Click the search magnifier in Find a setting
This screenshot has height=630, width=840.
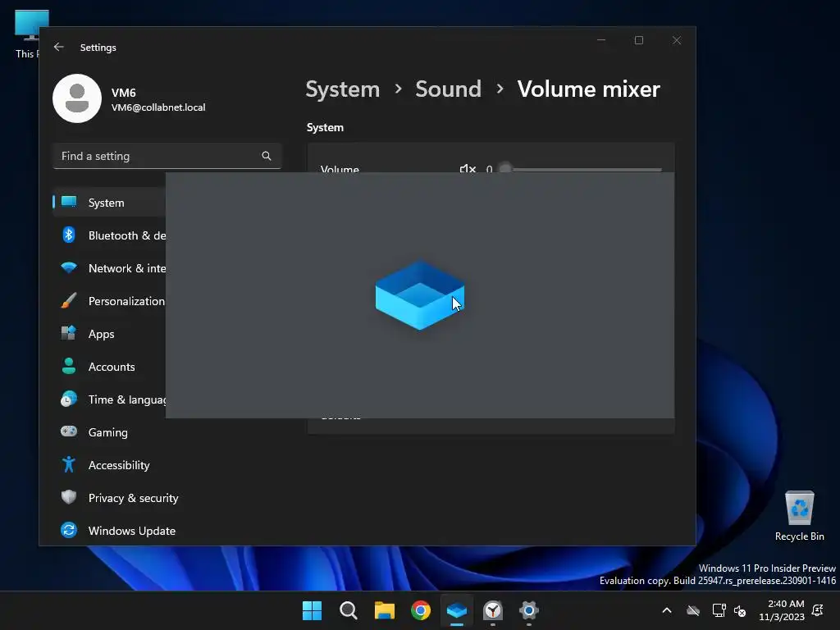267,156
